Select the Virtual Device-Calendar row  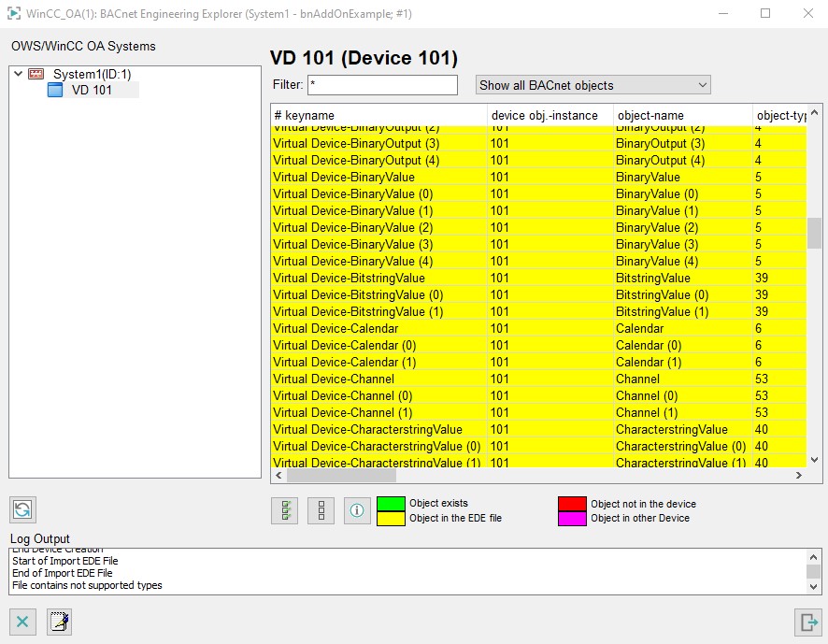tap(378, 329)
